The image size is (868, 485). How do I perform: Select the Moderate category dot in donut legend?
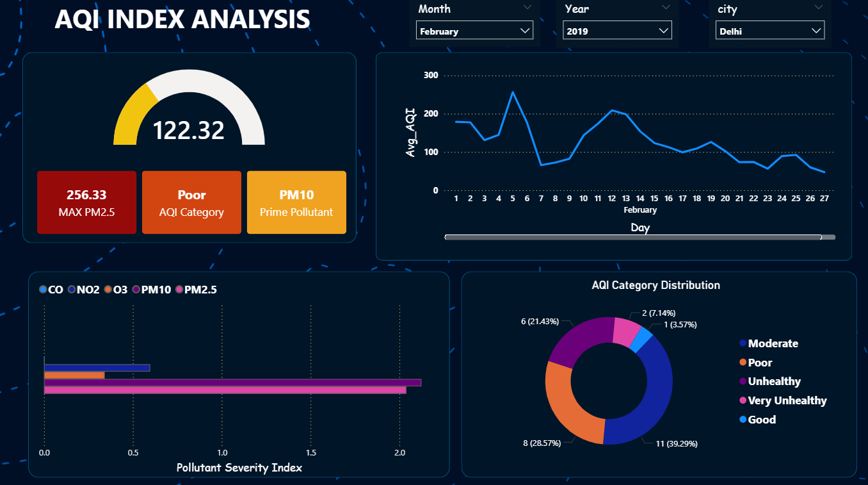coord(743,343)
